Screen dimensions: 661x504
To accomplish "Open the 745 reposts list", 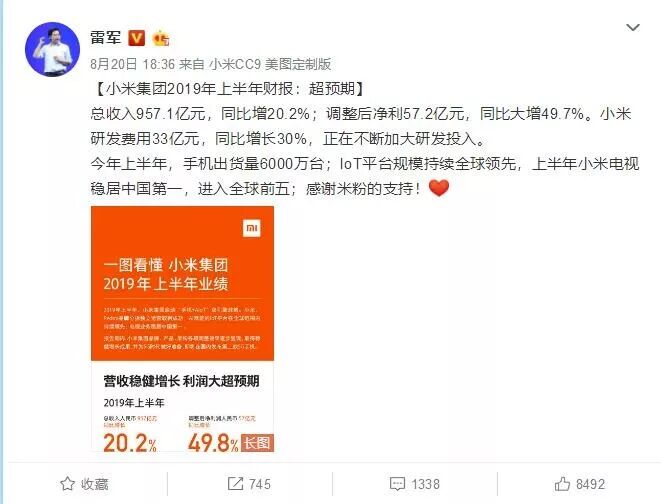I will (x=249, y=484).
